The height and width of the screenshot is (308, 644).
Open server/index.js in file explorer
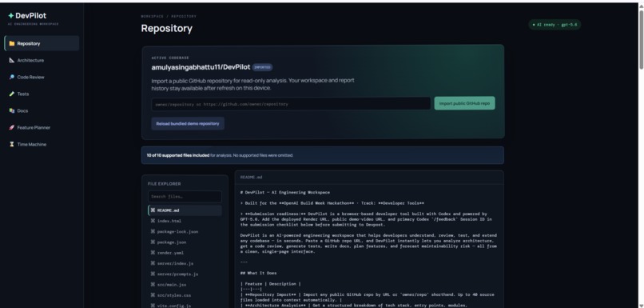coord(185,263)
